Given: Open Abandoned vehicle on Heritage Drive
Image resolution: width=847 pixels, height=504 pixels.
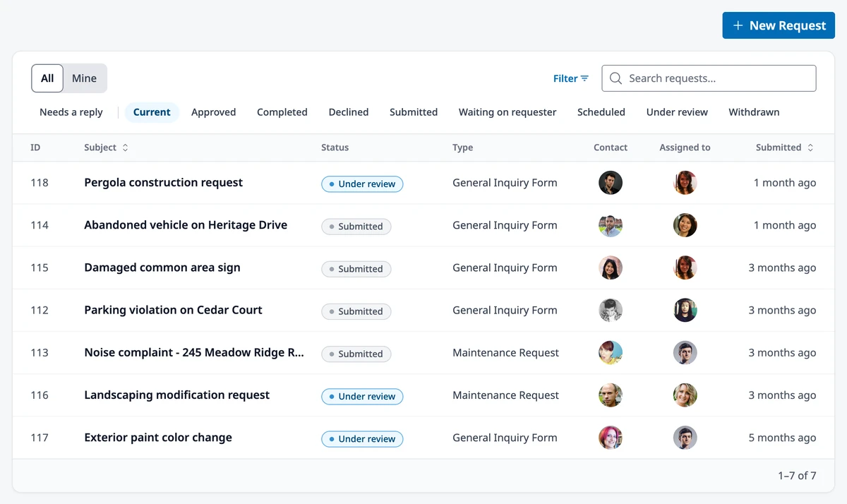Looking at the screenshot, I should pyautogui.click(x=186, y=225).
